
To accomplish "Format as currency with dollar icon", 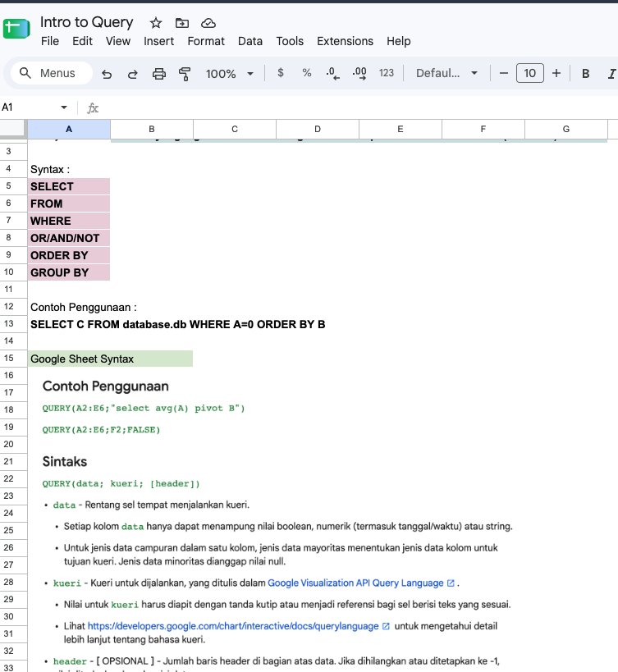I will click(x=281, y=73).
